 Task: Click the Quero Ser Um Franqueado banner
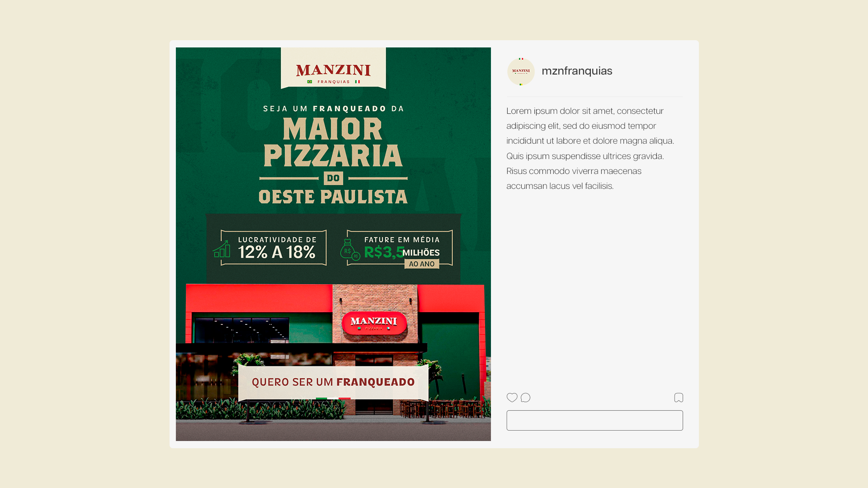(333, 382)
